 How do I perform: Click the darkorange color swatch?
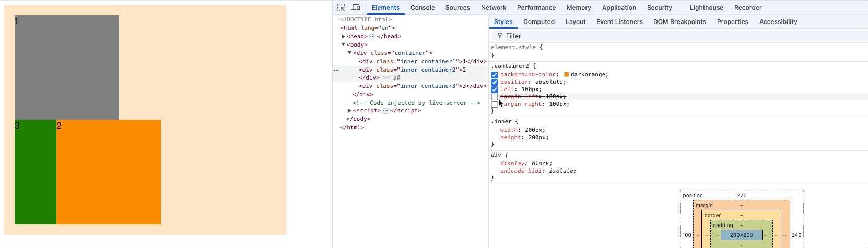coord(567,75)
